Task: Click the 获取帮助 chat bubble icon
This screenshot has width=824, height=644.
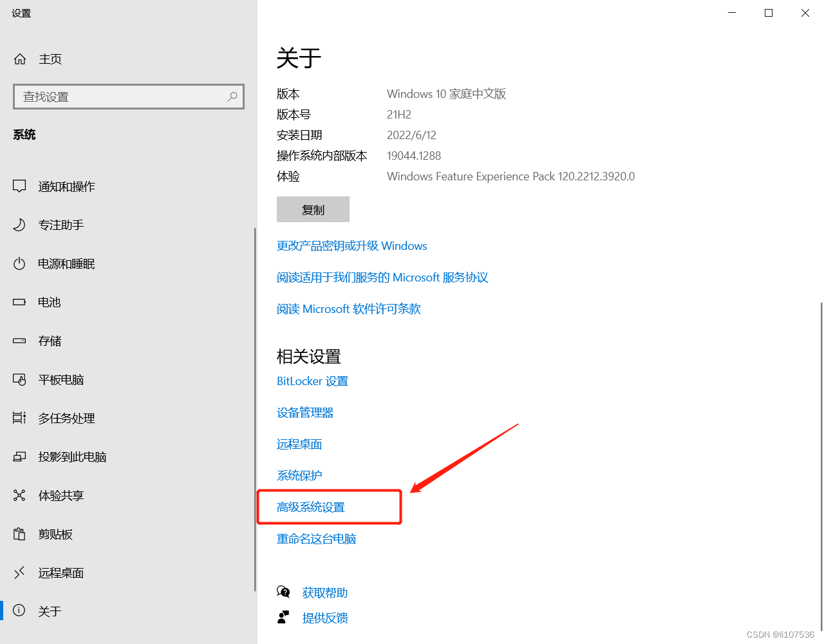Action: tap(283, 592)
